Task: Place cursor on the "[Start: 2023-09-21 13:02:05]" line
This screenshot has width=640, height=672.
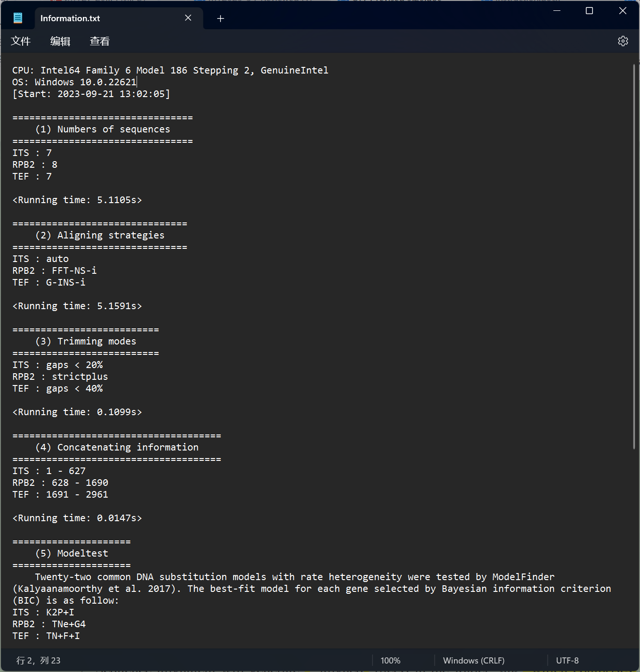Action: 91,94
